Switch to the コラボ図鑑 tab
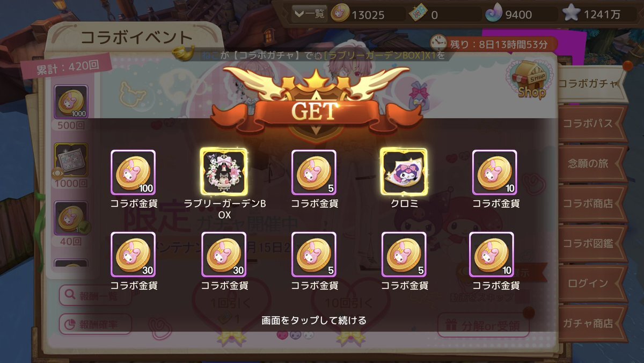 (588, 243)
